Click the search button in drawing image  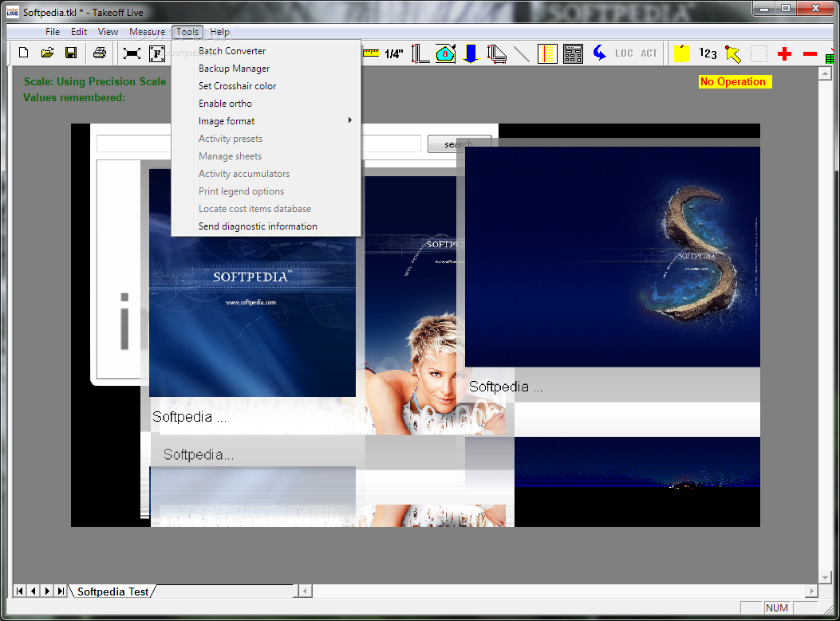click(459, 144)
